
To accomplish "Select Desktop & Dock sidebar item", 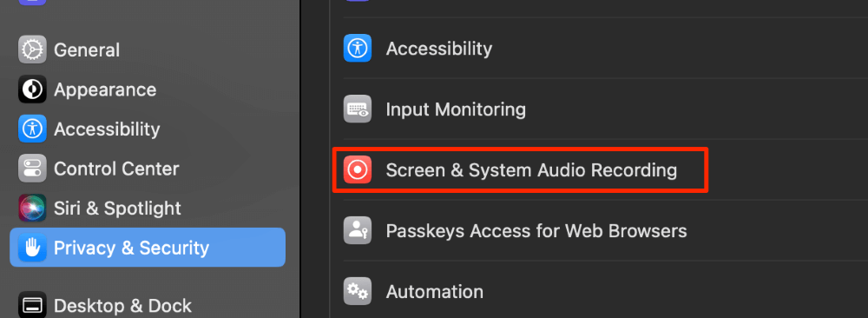I will point(148,305).
